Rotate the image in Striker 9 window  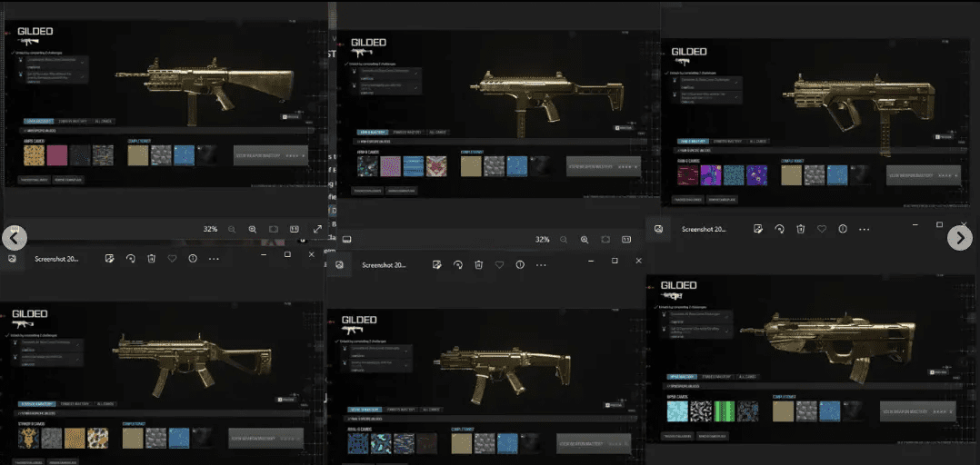pos(131,259)
